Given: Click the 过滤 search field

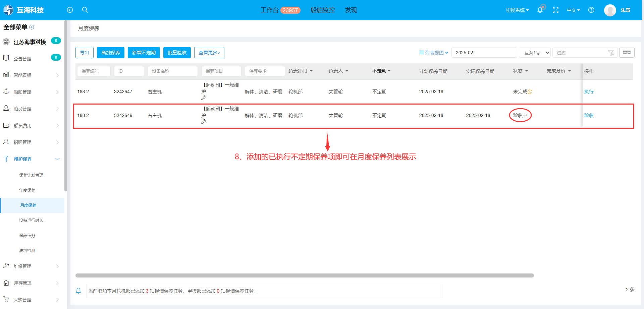Looking at the screenshot, I should (585, 53).
